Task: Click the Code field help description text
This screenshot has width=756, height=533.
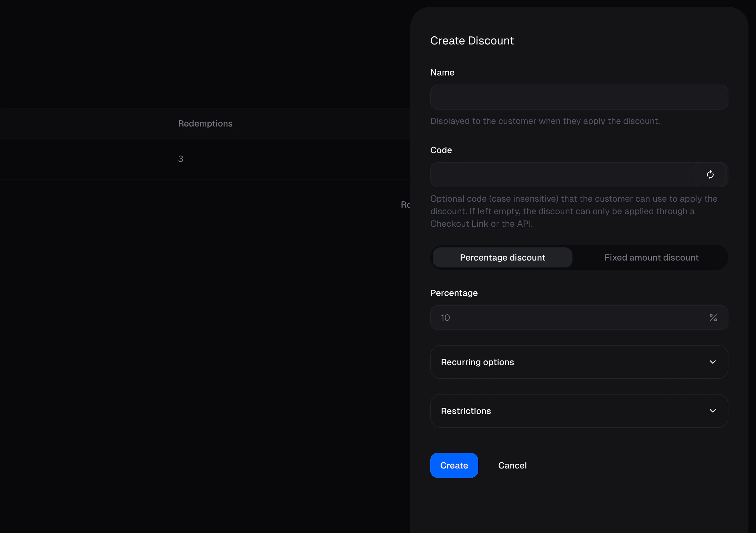Action: [573, 211]
